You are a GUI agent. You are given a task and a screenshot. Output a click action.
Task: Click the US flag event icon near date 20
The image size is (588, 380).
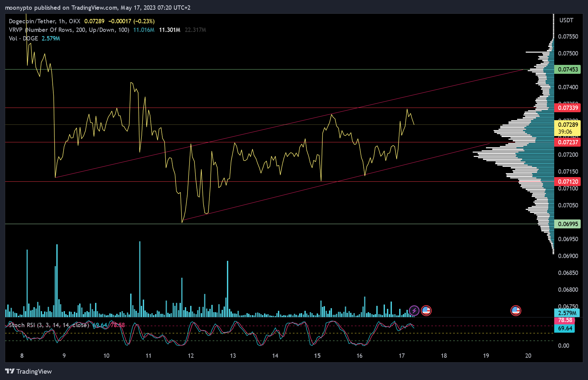click(516, 310)
